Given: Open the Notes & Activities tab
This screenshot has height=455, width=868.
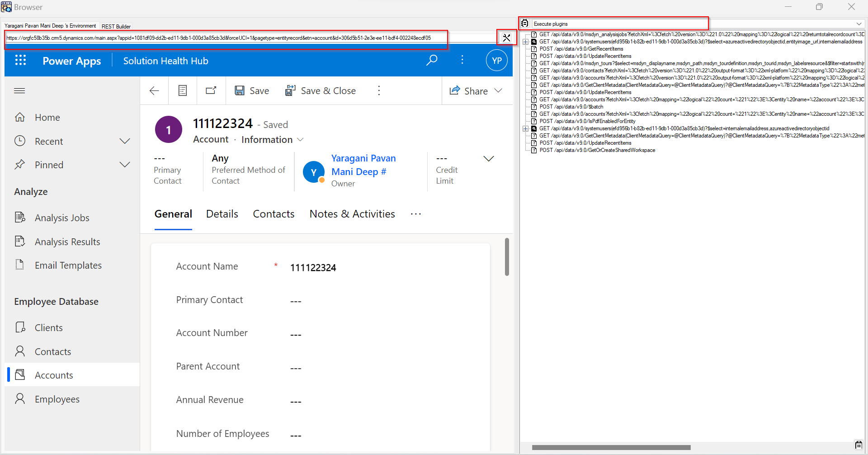Looking at the screenshot, I should (352, 214).
